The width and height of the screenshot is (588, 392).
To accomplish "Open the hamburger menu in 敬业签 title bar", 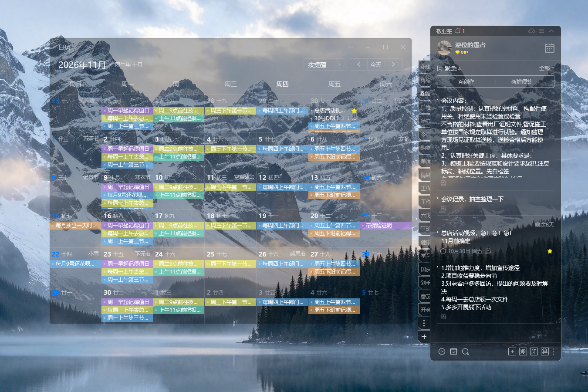I will click(541, 31).
